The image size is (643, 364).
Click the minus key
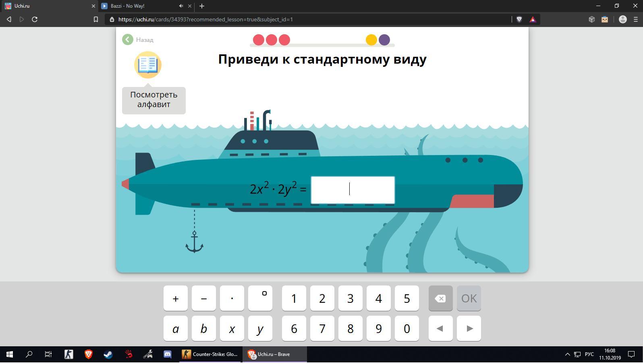pyautogui.click(x=204, y=298)
